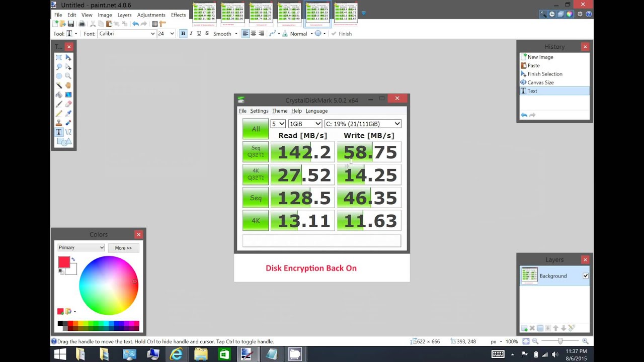This screenshot has width=644, height=362.
Task: Toggle Bold text formatting
Action: tap(183, 34)
